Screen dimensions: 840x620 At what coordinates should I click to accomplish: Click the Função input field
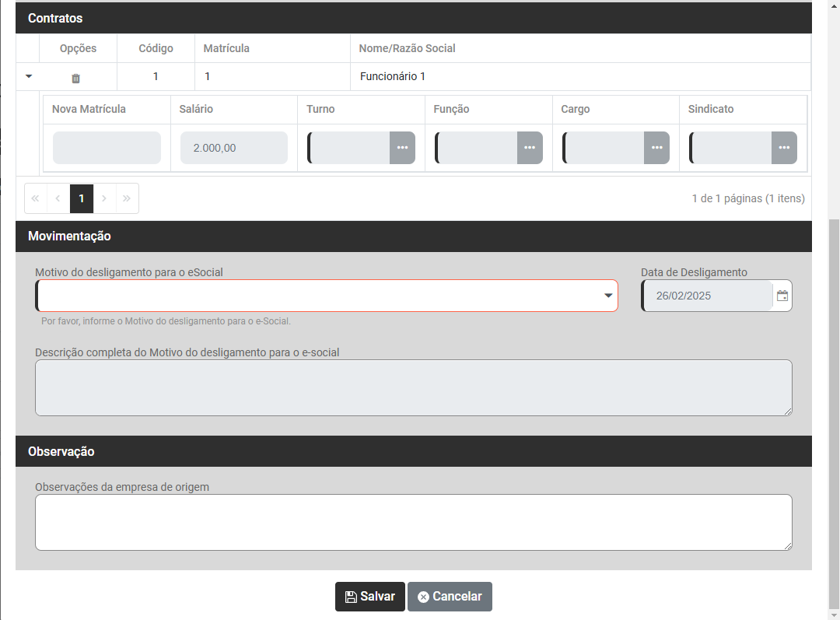click(x=476, y=148)
